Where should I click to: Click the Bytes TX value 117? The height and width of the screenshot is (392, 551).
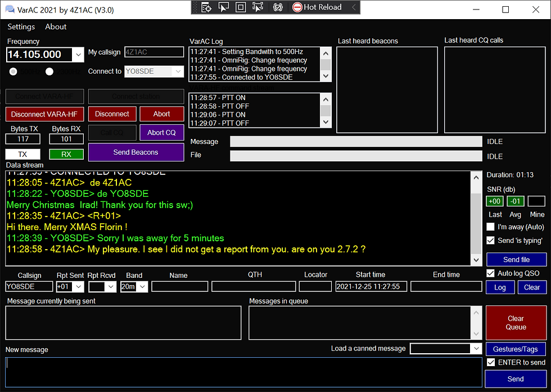[x=23, y=139]
